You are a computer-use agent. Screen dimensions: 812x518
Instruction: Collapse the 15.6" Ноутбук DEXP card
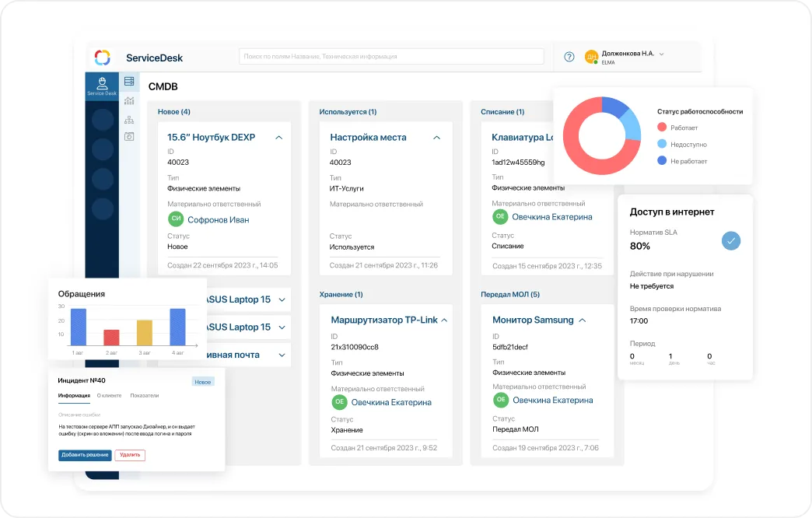[x=279, y=138]
